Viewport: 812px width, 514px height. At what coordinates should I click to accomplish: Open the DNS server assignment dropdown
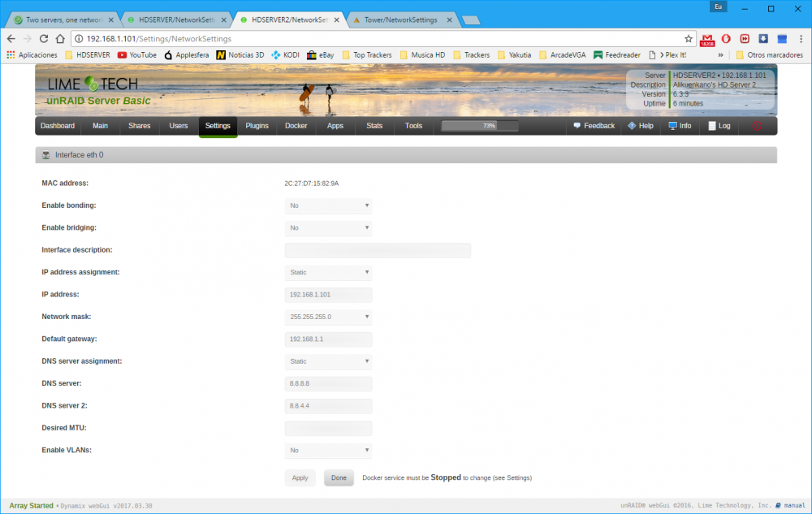(x=328, y=361)
